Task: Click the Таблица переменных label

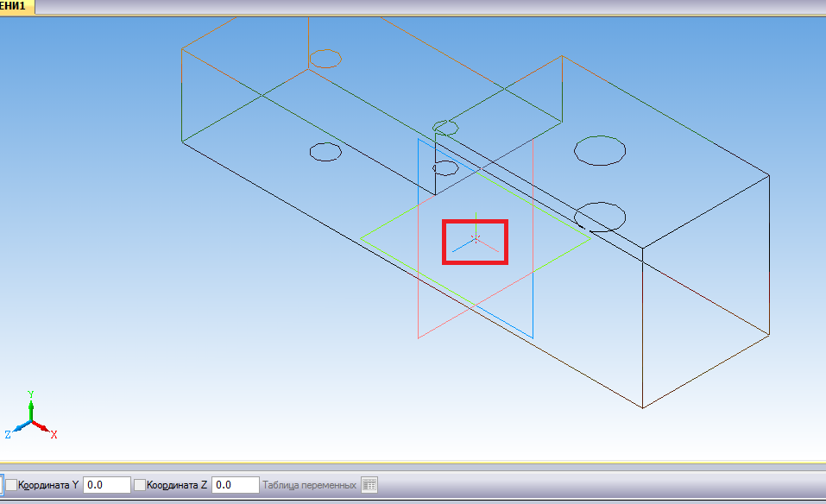Action: (x=309, y=485)
